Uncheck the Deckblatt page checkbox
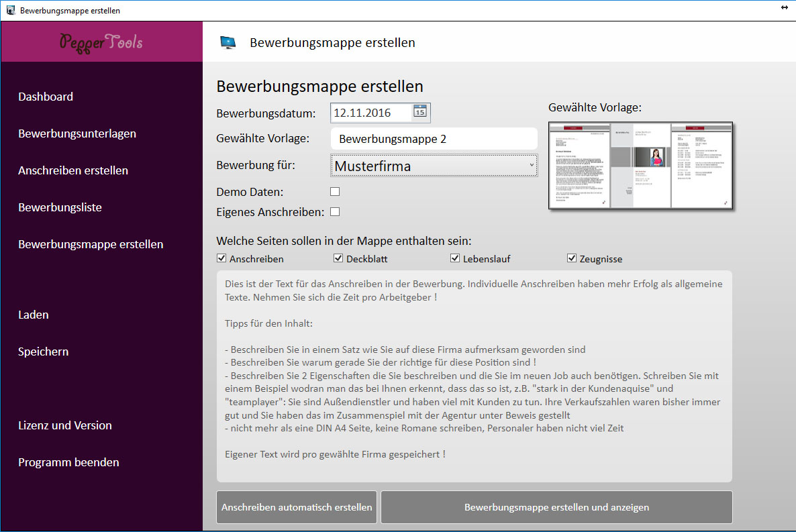 338,258
